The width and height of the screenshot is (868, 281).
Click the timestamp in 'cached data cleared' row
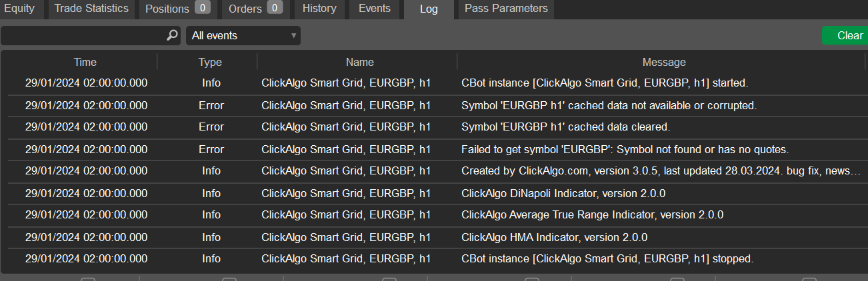86,127
